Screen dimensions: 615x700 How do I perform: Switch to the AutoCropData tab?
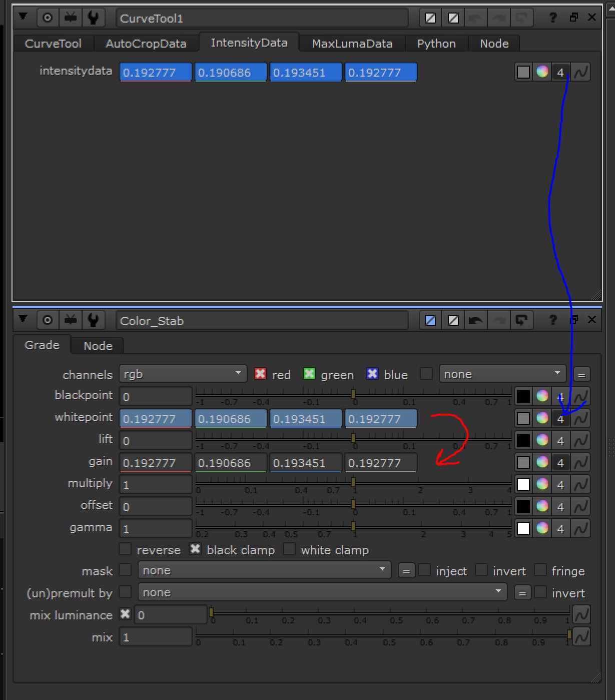[x=146, y=44]
